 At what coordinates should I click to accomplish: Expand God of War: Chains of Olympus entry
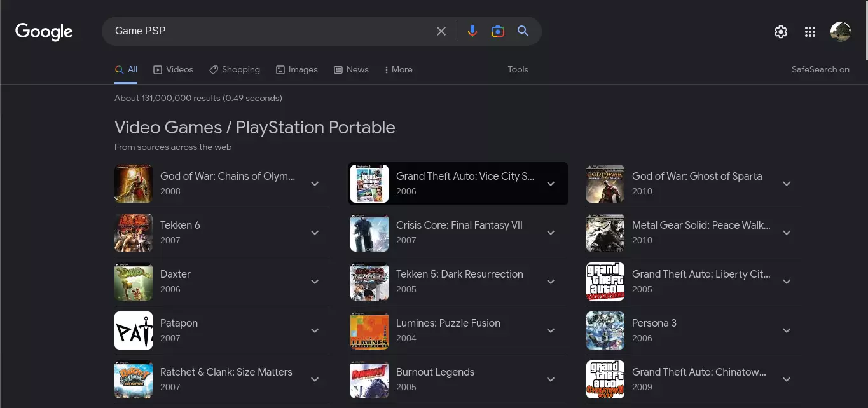(x=315, y=184)
